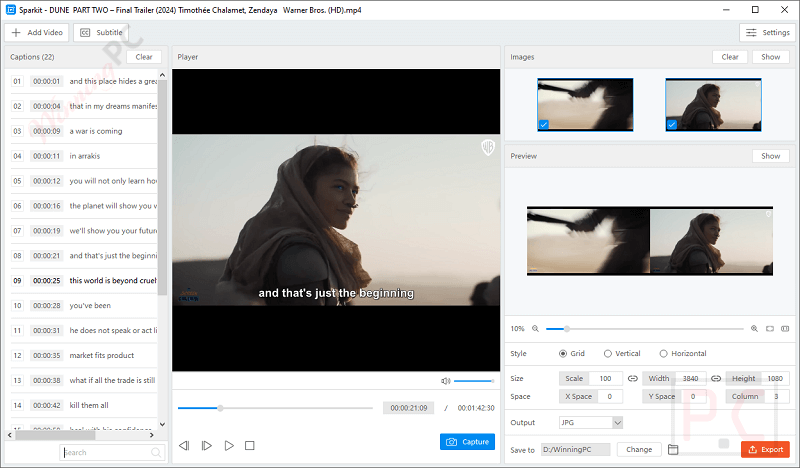
Task: Zoom out the preview
Action: (x=535, y=329)
